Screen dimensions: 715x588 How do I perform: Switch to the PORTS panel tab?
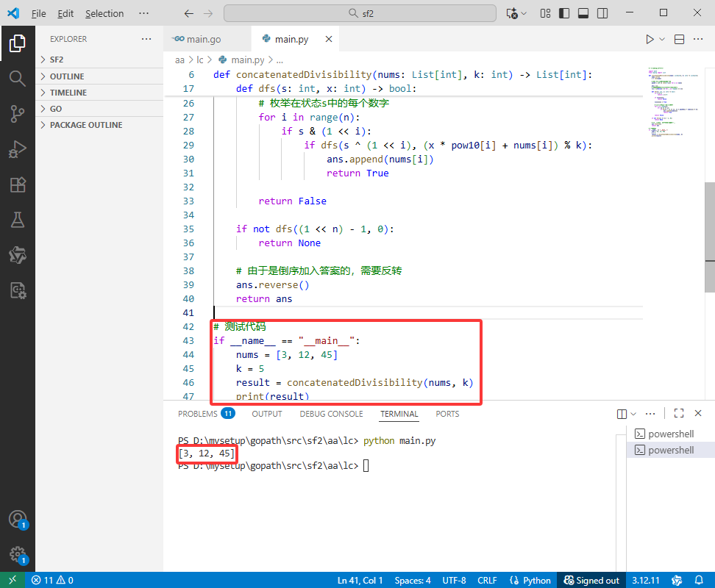447,414
